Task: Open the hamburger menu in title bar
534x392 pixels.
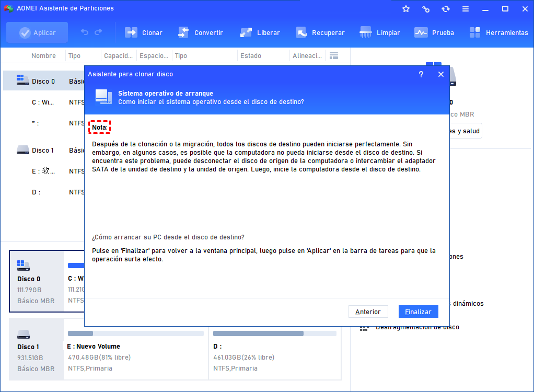Action: pyautogui.click(x=466, y=9)
